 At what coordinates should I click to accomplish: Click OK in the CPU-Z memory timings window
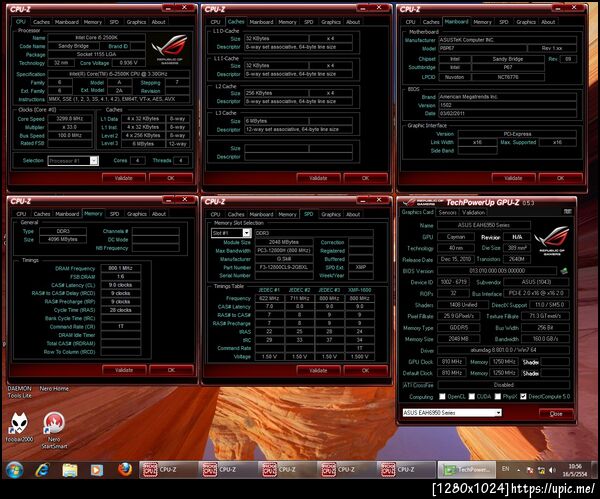171,370
